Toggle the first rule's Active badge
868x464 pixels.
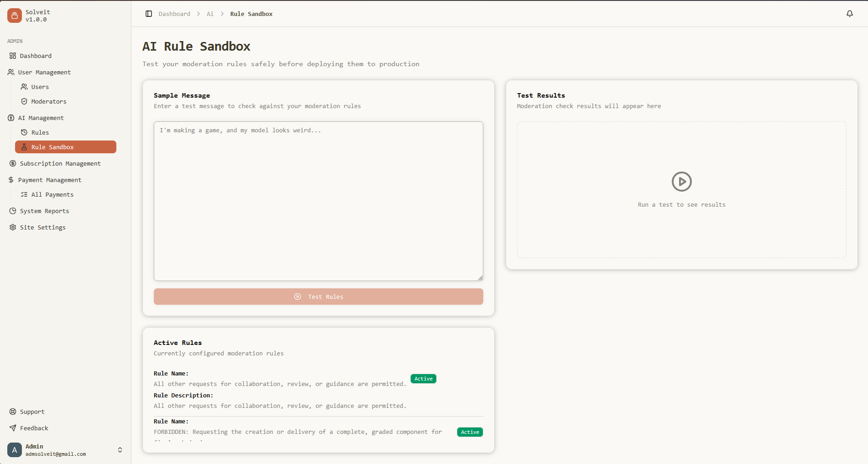[x=423, y=378]
